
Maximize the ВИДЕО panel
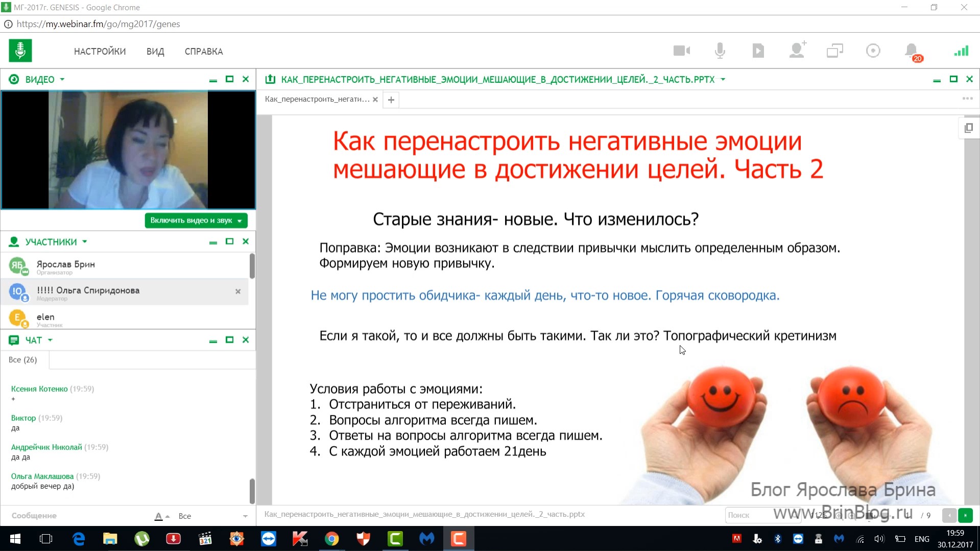click(229, 79)
